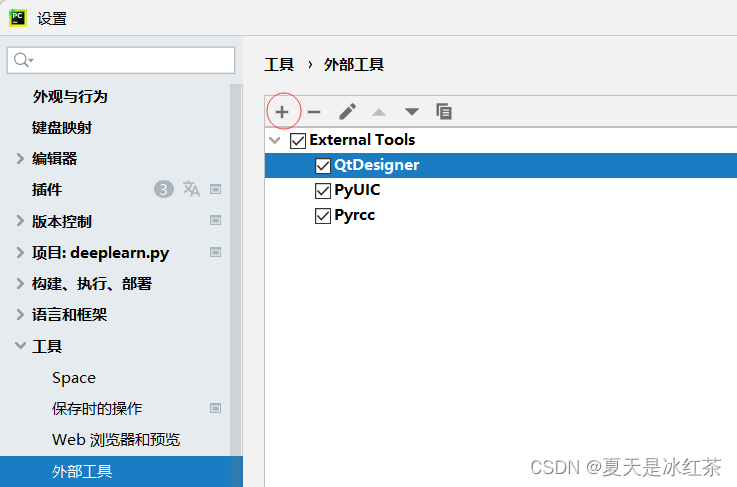Uncheck the PyUIC checkbox
The height and width of the screenshot is (487, 737).
(x=323, y=191)
